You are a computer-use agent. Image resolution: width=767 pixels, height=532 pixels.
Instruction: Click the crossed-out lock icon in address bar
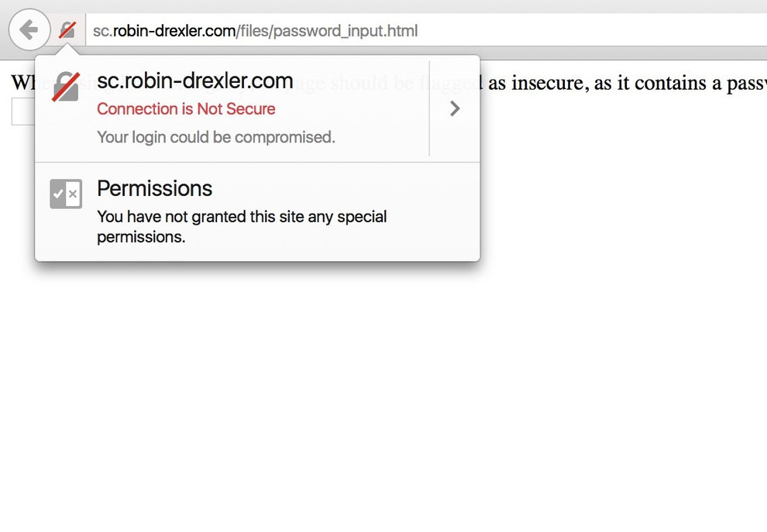(67, 31)
